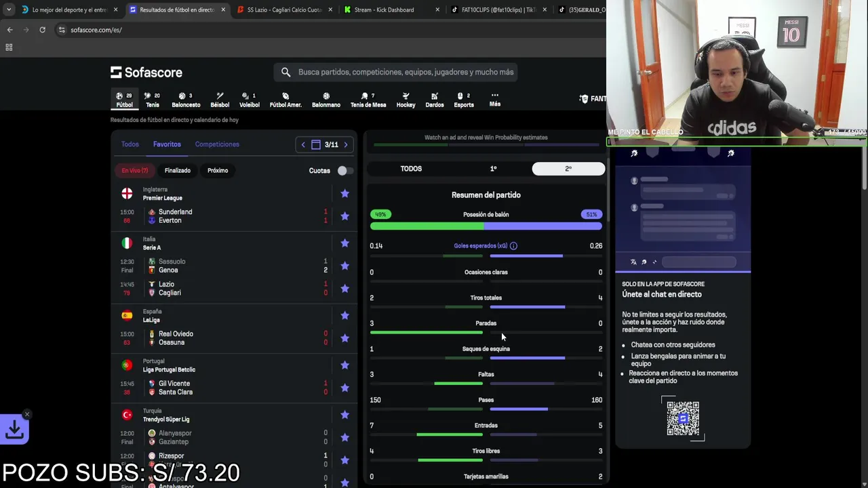Show second half 2º stats
Viewport: 868px width, 488px height.
(568, 169)
